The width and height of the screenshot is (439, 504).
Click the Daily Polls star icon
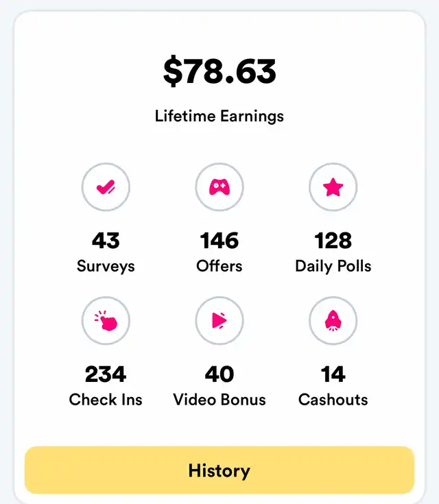pyautogui.click(x=333, y=187)
